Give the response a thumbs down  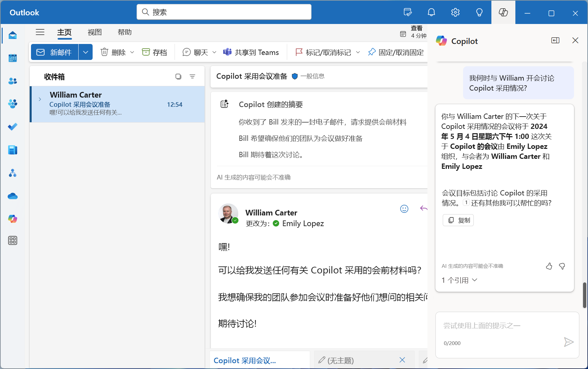[x=562, y=266]
